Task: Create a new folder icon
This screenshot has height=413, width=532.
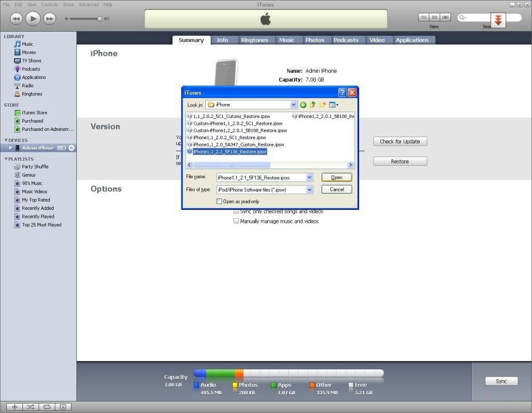Action: pos(322,105)
